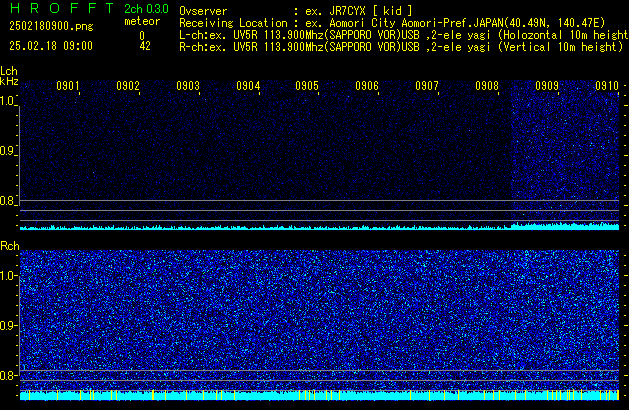Click the Lch cyan signal level strip
629x410 pixels.
319,227
